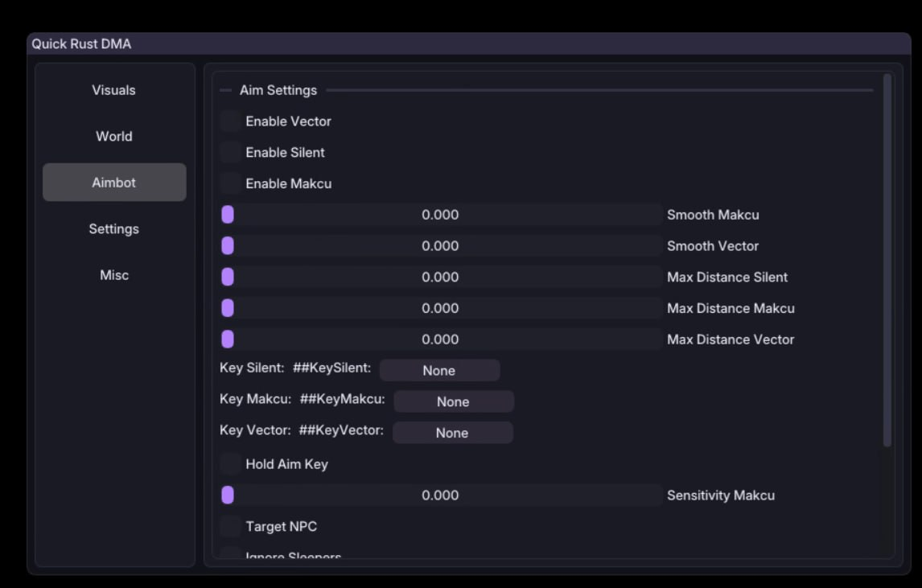Assign a key for Key Makcu
Viewport: 922px width, 588px height.
point(453,401)
